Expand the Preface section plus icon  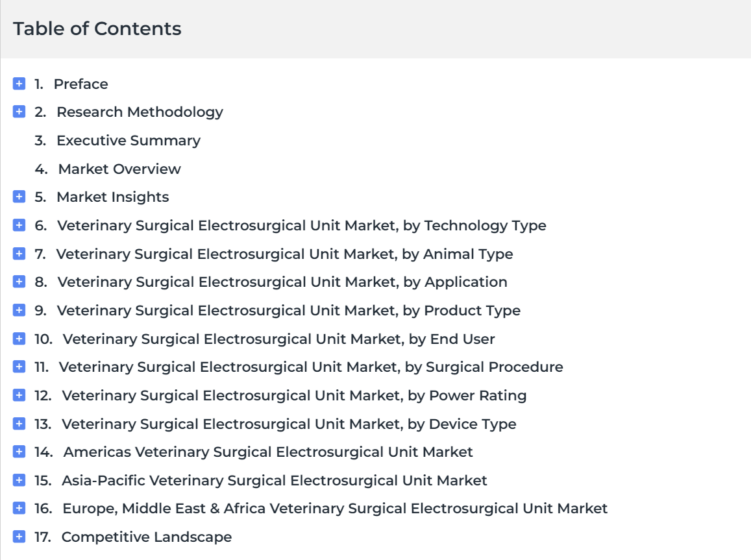point(19,84)
